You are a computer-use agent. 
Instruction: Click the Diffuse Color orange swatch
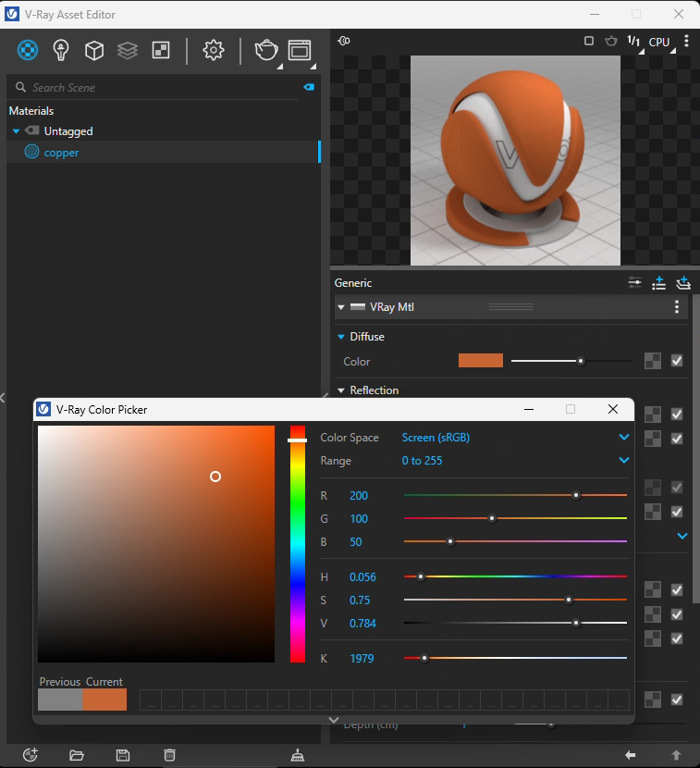point(481,361)
